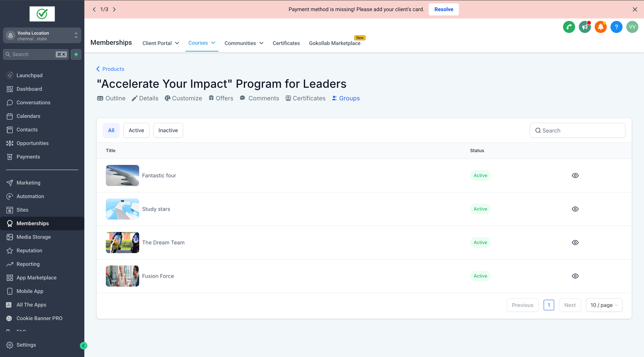
Task: Click the green phone call icon
Action: [569, 27]
